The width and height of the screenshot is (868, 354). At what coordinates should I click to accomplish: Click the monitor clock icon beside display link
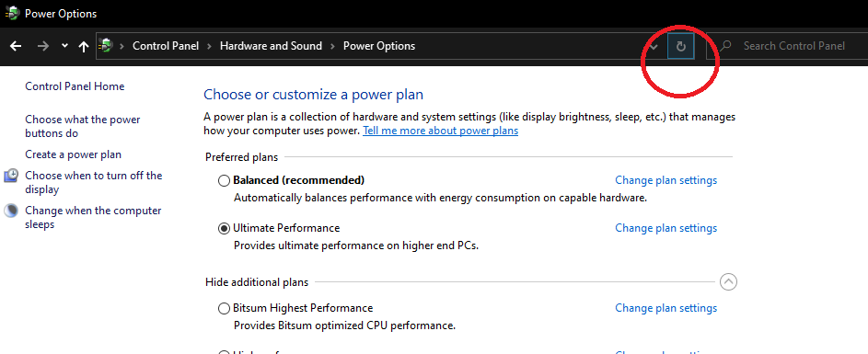point(11,176)
